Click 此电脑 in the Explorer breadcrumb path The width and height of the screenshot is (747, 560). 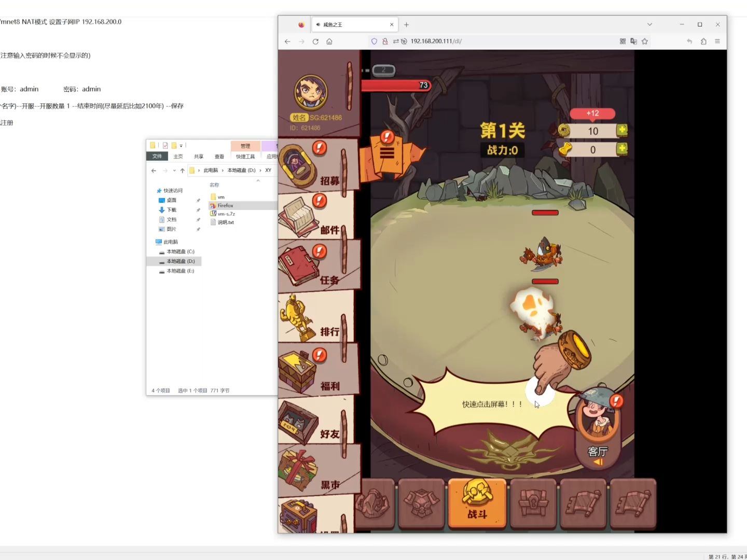[x=211, y=170]
